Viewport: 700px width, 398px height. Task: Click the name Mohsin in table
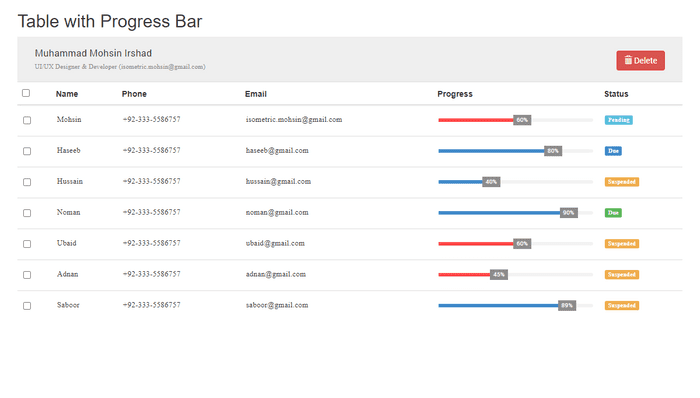[69, 120]
